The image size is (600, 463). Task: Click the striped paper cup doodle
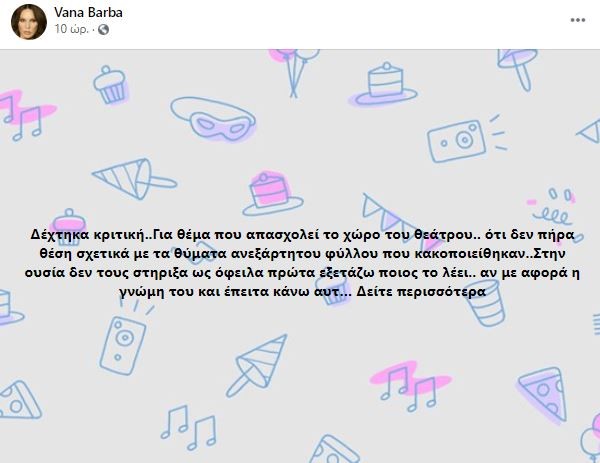(x=486, y=304)
